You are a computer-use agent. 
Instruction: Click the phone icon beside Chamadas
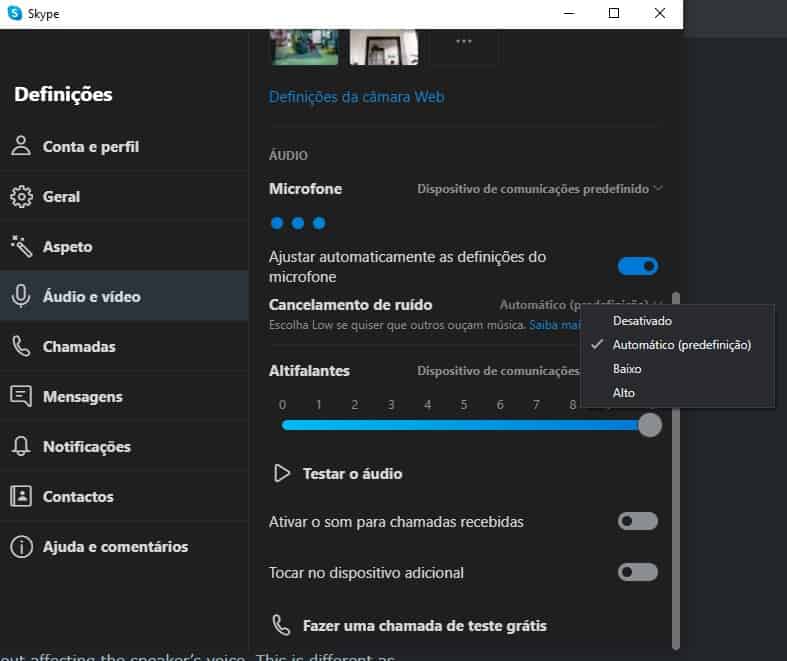pos(21,346)
